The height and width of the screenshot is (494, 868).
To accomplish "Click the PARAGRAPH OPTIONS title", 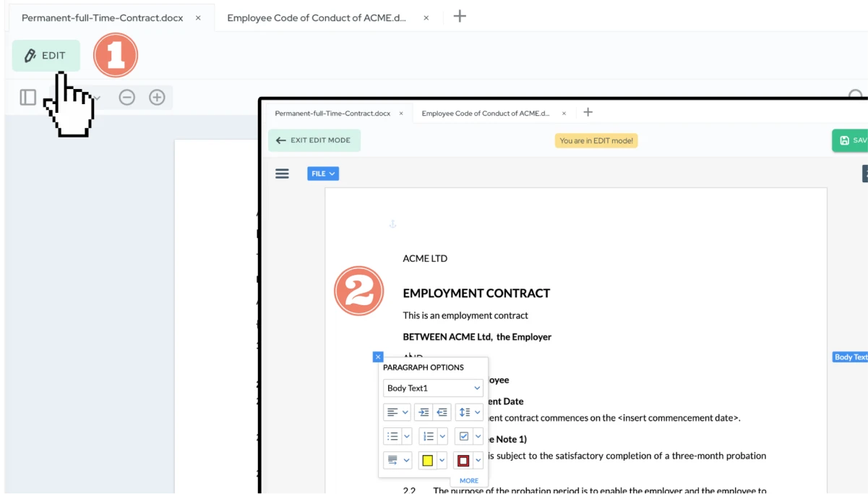I will [424, 367].
